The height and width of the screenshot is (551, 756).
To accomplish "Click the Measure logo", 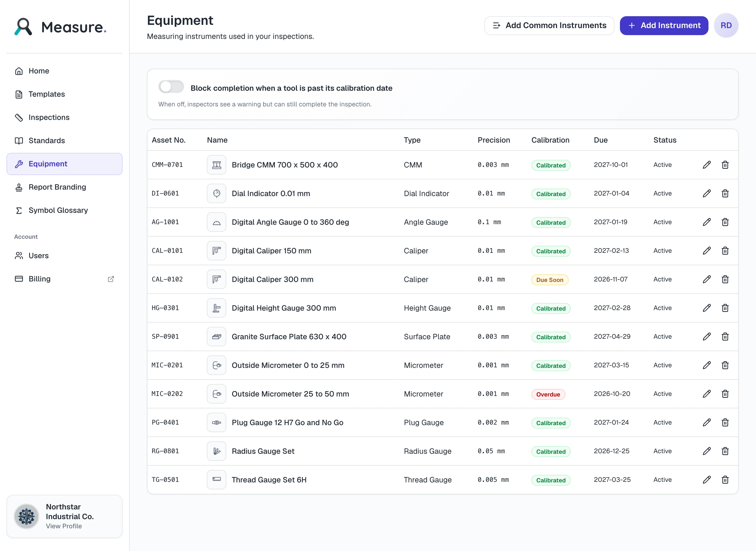I will point(61,27).
